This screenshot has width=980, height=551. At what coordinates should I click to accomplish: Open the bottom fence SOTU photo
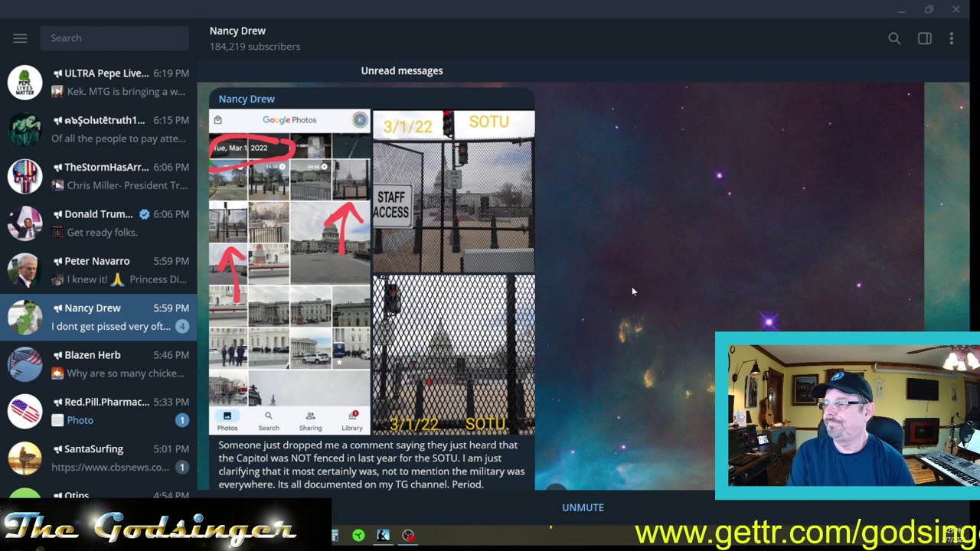click(x=453, y=355)
